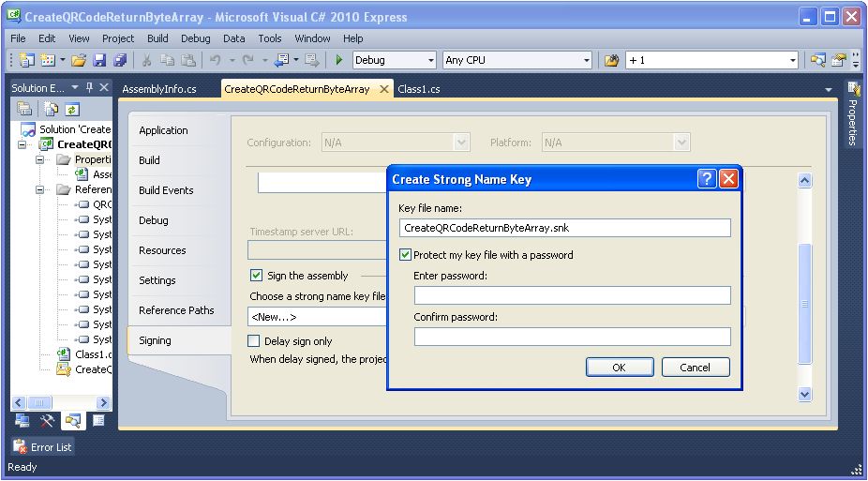Expand the Properties side tab on the right edge
Image resolution: width=868 pixels, height=481 pixels.
[x=853, y=113]
